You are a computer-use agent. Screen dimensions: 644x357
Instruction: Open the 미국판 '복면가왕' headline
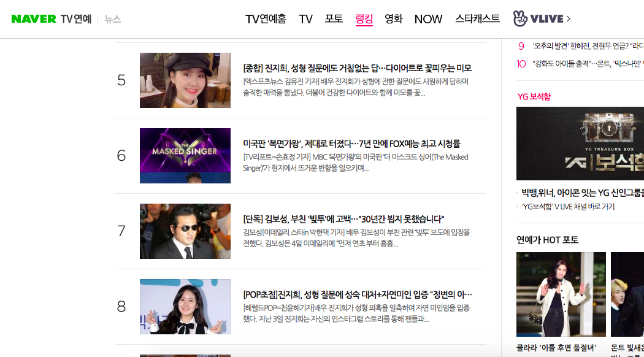[351, 144]
